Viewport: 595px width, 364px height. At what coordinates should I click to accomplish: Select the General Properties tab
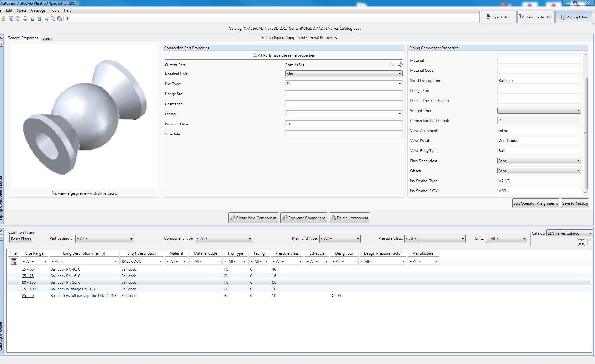(x=23, y=38)
